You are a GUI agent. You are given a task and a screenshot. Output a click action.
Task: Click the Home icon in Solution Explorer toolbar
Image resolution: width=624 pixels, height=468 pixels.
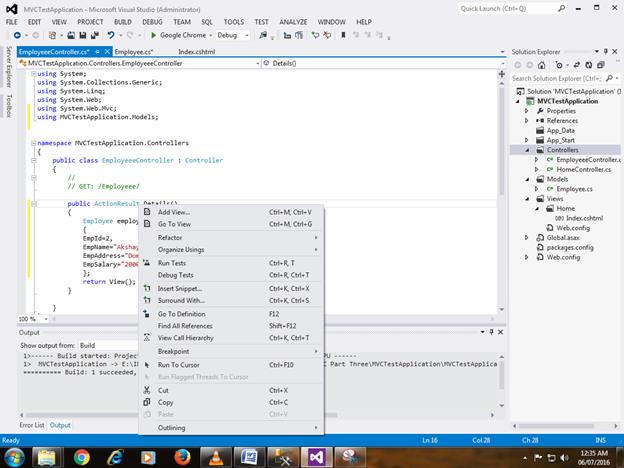click(540, 63)
